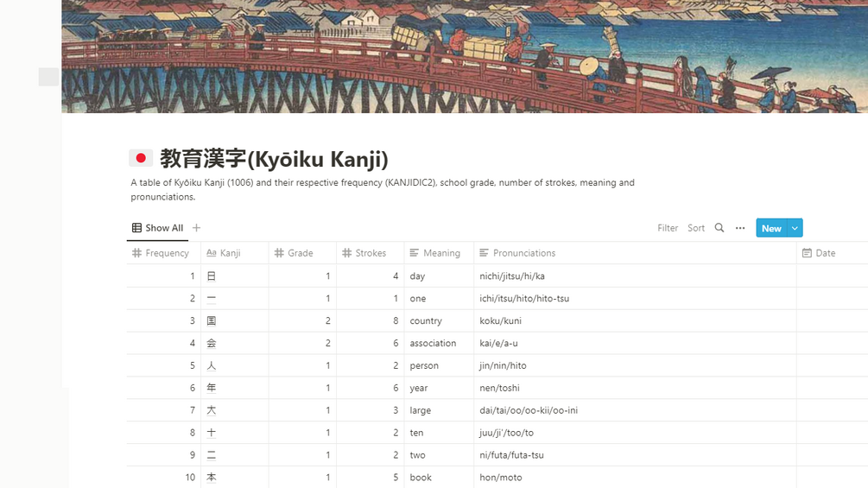Click the number icon on Frequency column
868x488 pixels.
coord(136,253)
